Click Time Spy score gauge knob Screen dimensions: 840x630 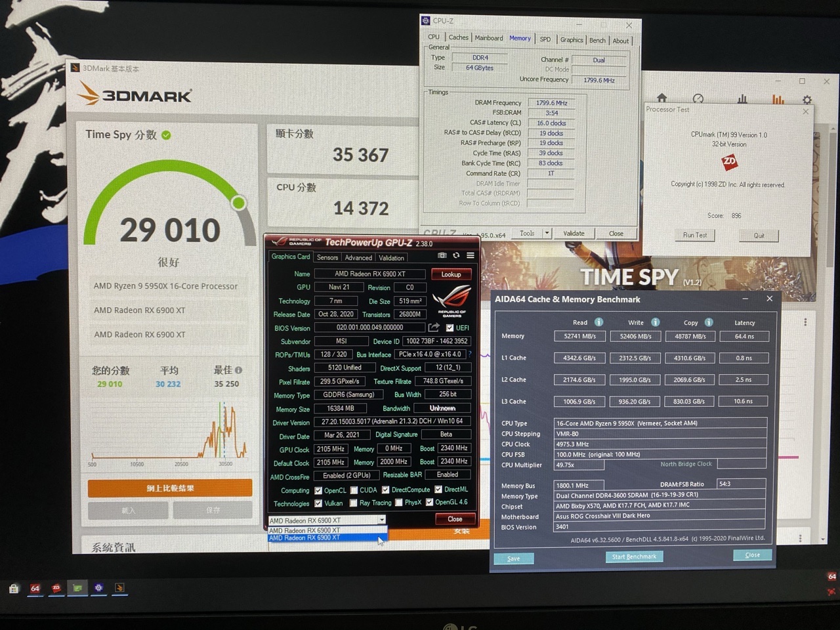click(x=238, y=202)
